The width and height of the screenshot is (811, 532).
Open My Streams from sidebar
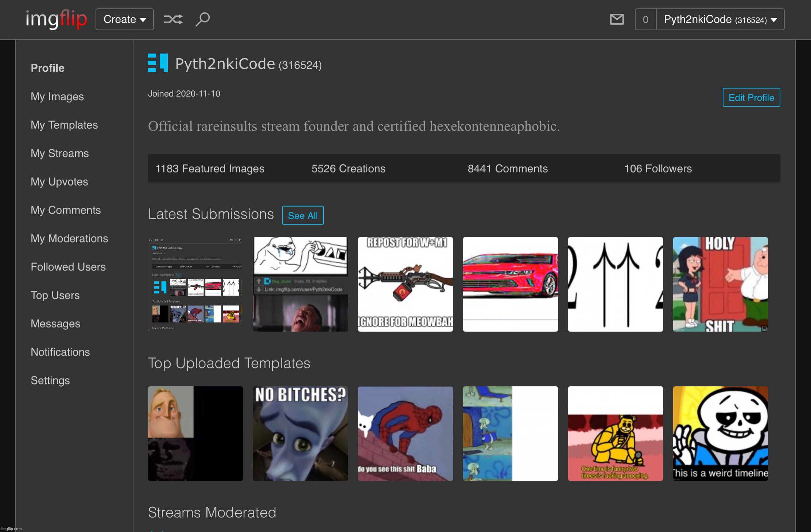coord(60,153)
